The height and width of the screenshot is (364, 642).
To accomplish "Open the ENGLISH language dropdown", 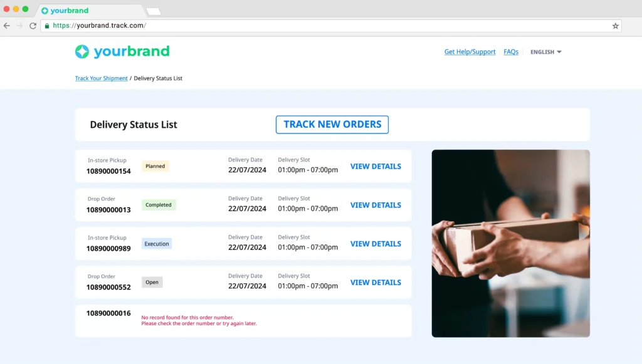I will coord(545,52).
